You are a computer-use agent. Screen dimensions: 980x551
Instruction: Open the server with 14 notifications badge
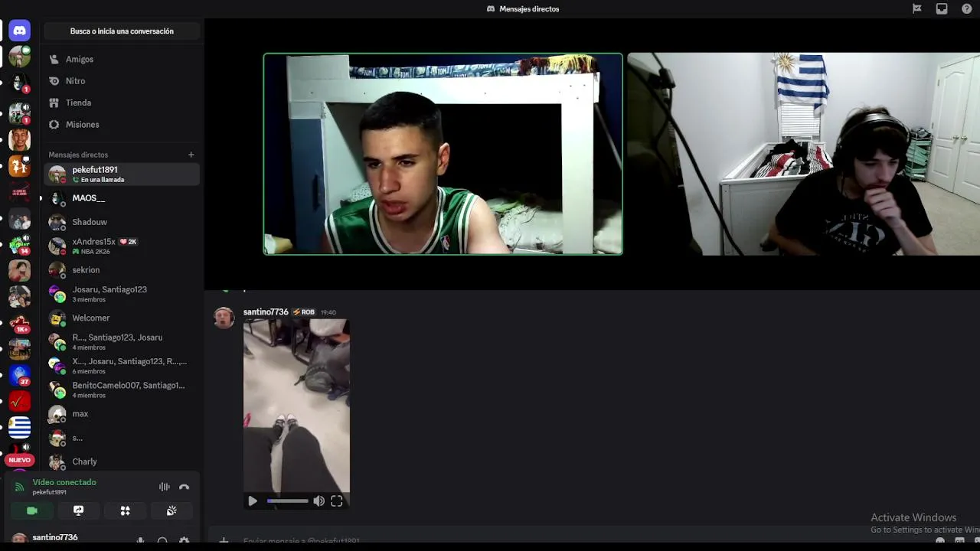click(20, 245)
